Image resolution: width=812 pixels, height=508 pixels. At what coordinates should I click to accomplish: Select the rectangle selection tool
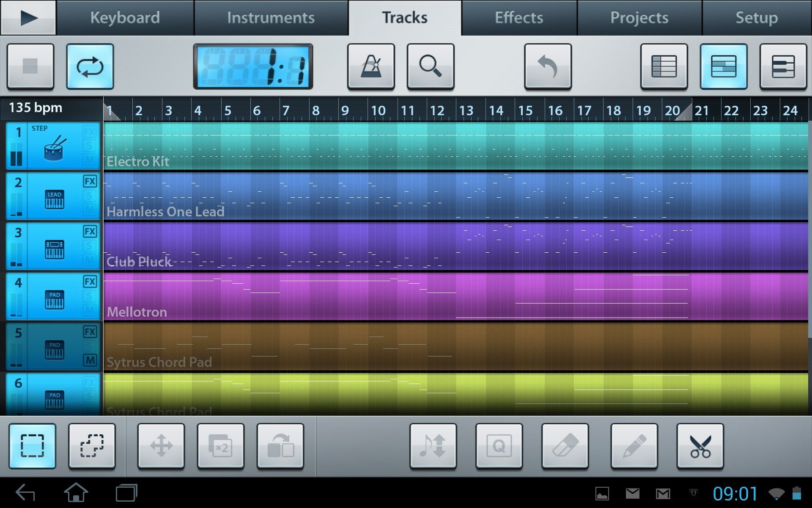coord(33,446)
